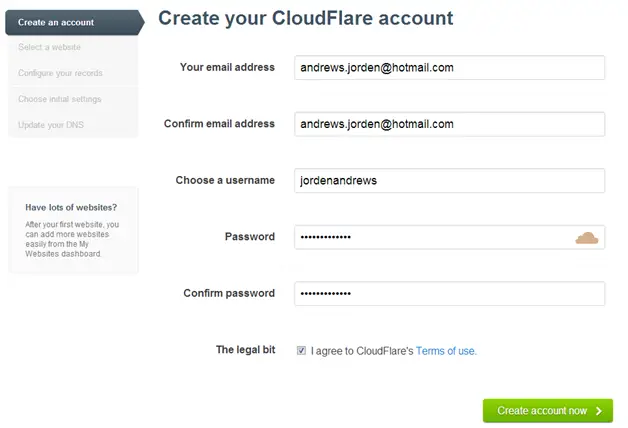
Task: Open the Choose initial settings step
Action: (x=60, y=99)
